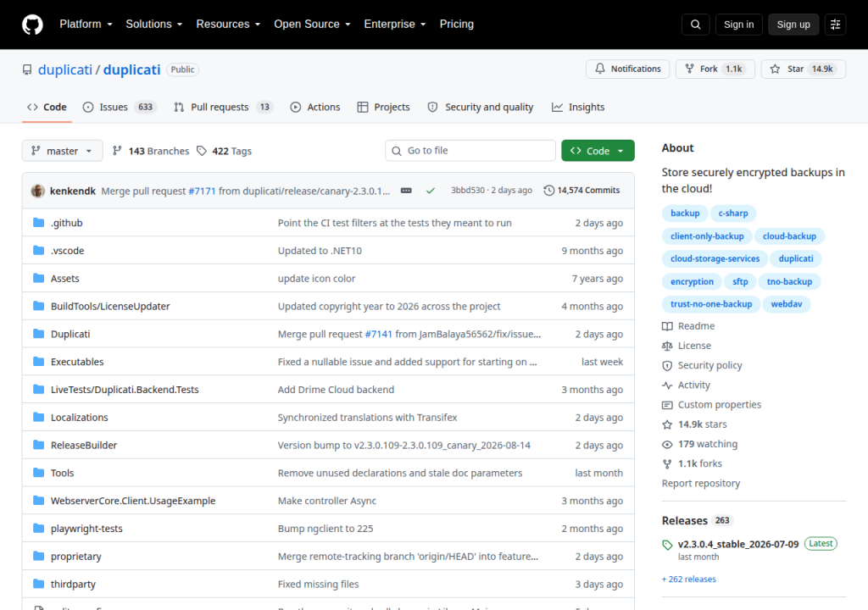The width and height of the screenshot is (868, 610).
Task: Click the Custom properties note icon
Action: pos(667,405)
